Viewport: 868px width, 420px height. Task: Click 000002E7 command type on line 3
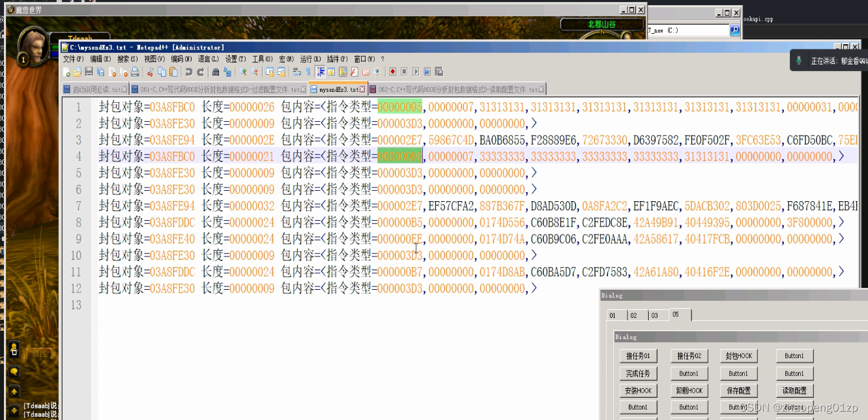[399, 140]
